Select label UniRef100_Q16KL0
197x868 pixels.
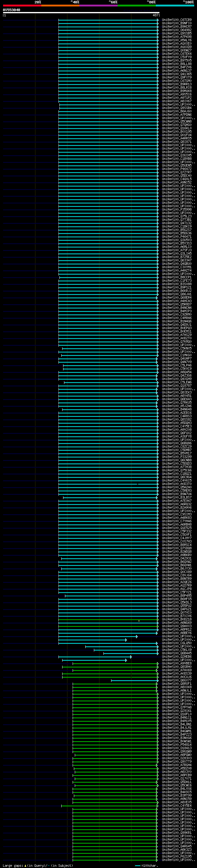177,128
